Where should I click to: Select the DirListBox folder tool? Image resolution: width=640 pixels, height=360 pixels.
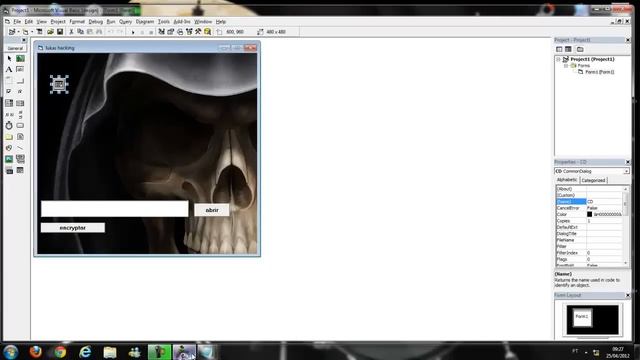click(x=9, y=137)
